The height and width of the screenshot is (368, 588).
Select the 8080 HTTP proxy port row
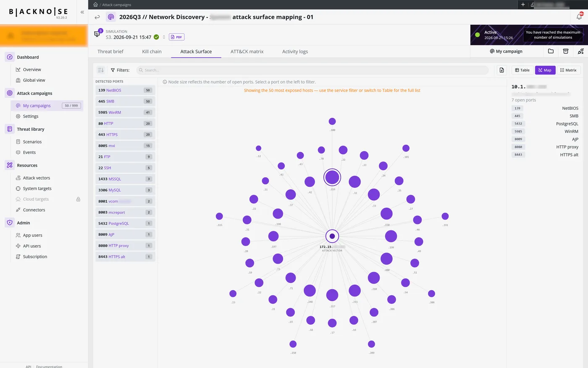pyautogui.click(x=125, y=246)
